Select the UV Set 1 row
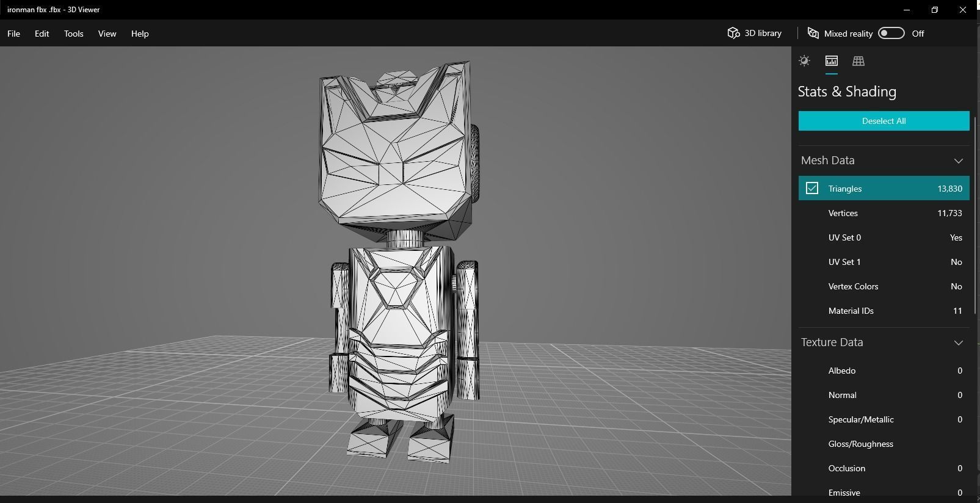The image size is (980, 503). [x=884, y=262]
